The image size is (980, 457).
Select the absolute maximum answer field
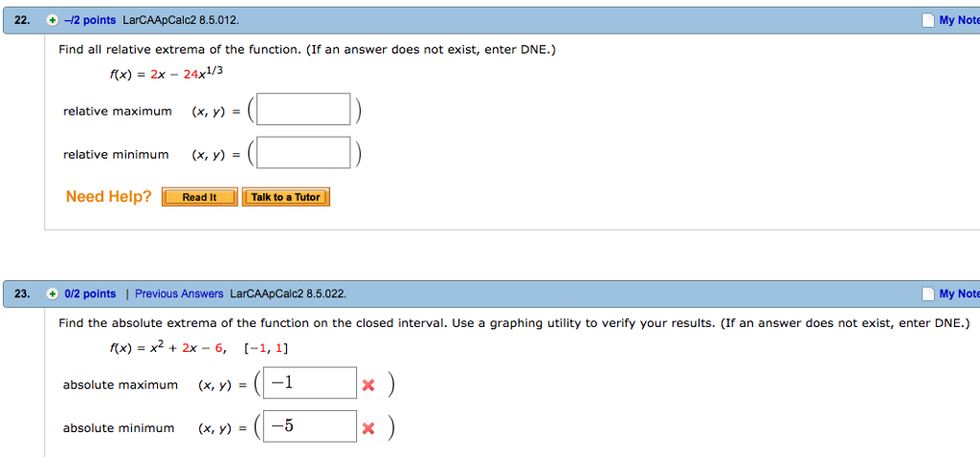click(x=309, y=383)
